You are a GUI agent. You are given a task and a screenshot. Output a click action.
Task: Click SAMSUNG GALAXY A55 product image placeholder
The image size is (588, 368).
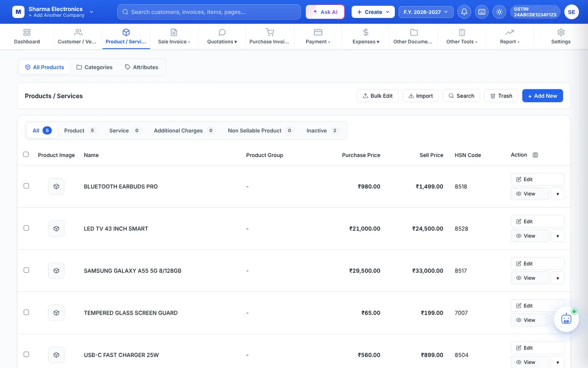pyautogui.click(x=56, y=271)
